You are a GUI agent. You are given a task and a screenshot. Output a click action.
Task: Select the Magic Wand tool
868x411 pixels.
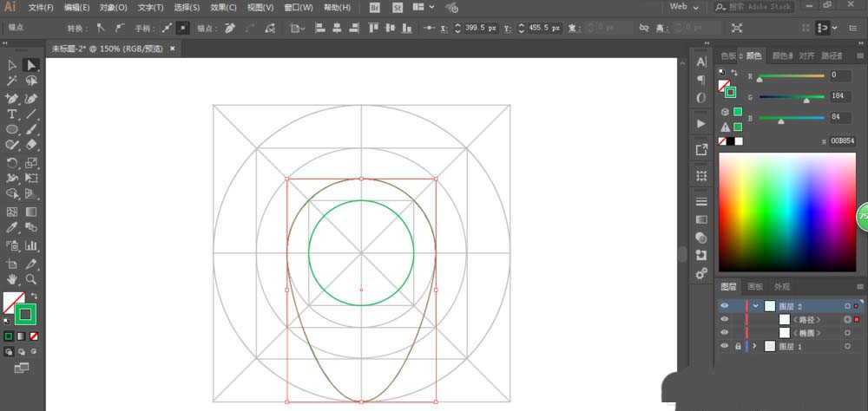click(12, 81)
